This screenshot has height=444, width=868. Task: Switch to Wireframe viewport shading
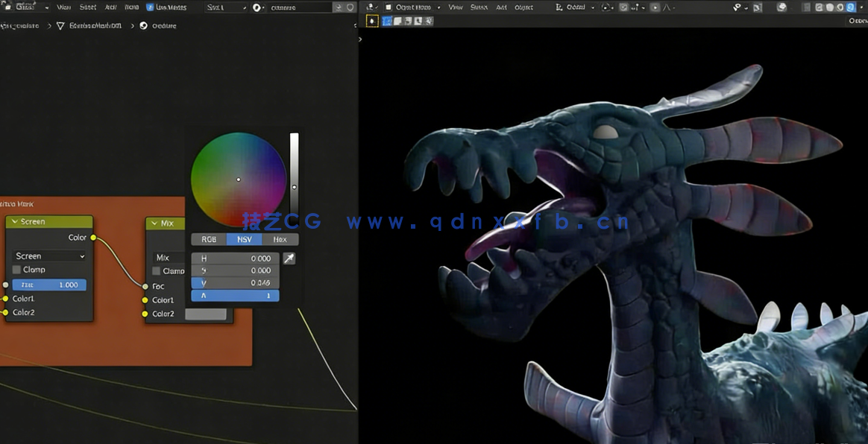(x=819, y=7)
